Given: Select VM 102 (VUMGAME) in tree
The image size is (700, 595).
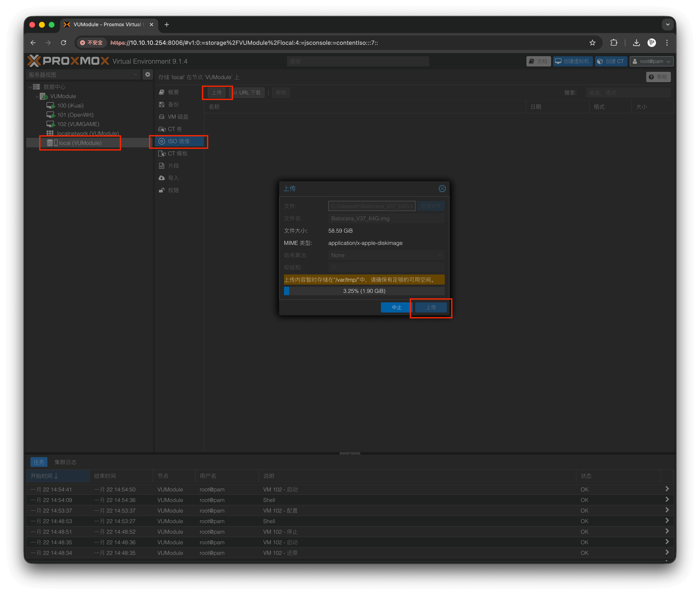Looking at the screenshot, I should [78, 124].
